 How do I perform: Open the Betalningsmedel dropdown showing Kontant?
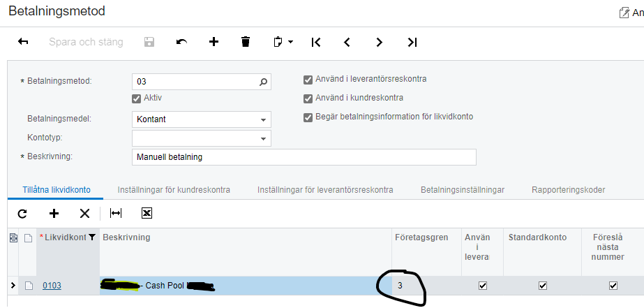(201, 119)
